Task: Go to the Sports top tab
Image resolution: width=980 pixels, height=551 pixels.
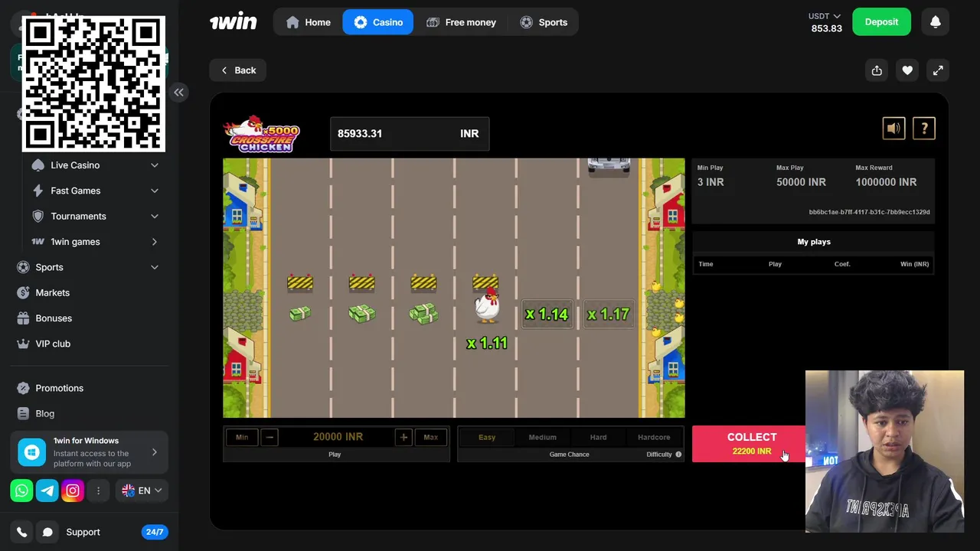Action: [x=544, y=22]
